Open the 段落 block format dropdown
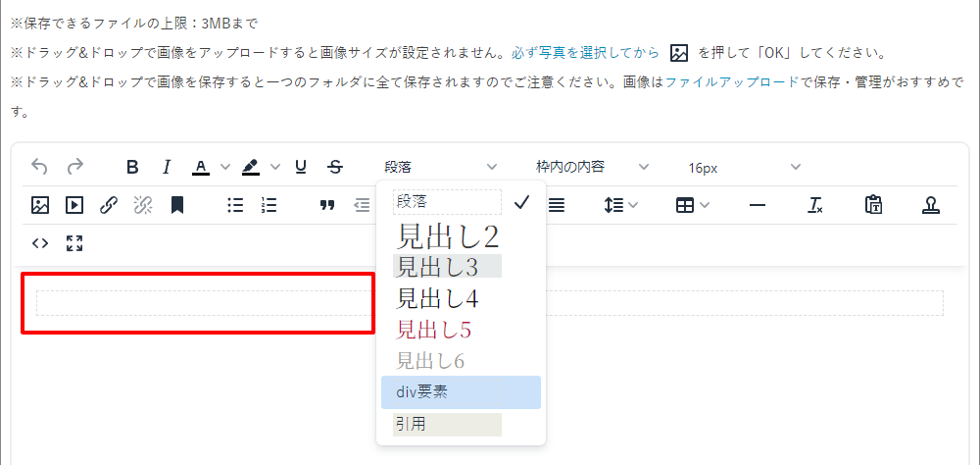 pyautogui.click(x=441, y=167)
